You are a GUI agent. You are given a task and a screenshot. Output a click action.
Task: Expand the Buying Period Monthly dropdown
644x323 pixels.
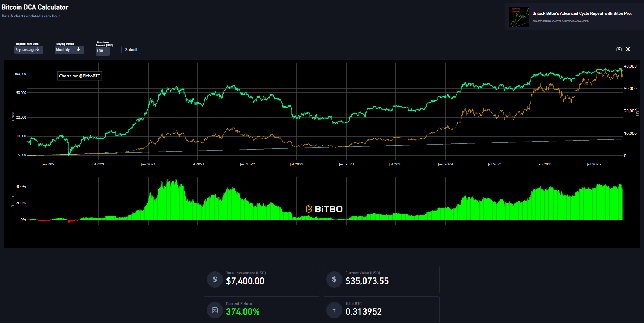69,50
